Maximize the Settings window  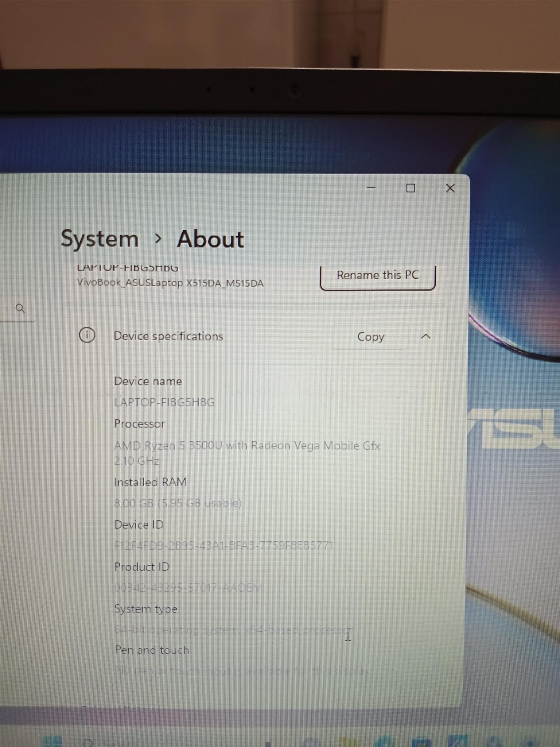[x=411, y=188]
